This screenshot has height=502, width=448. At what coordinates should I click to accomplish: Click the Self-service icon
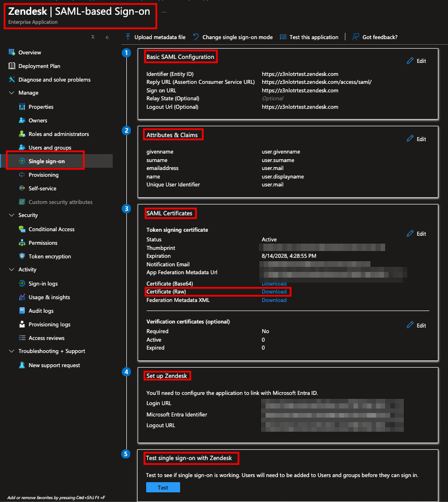click(x=22, y=188)
